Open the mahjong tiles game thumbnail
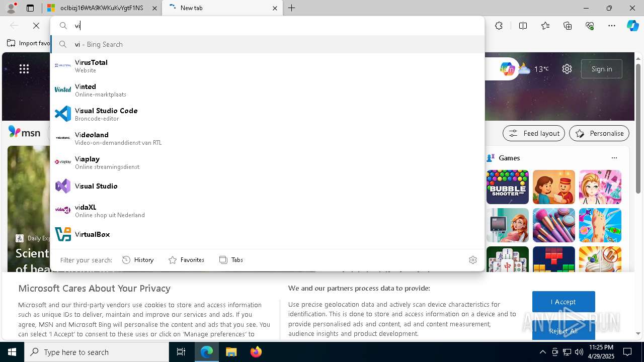Viewport: 644px width, 362px height. 508,259
